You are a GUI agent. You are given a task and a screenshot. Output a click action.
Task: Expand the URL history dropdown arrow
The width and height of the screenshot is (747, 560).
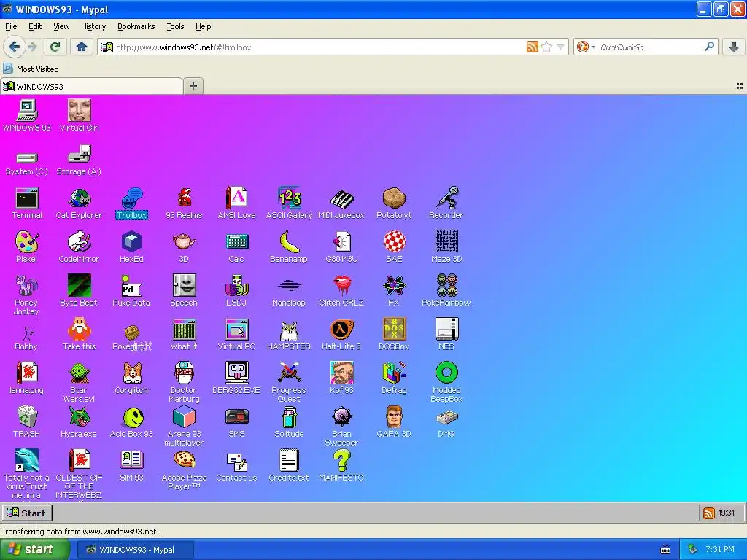(561, 47)
